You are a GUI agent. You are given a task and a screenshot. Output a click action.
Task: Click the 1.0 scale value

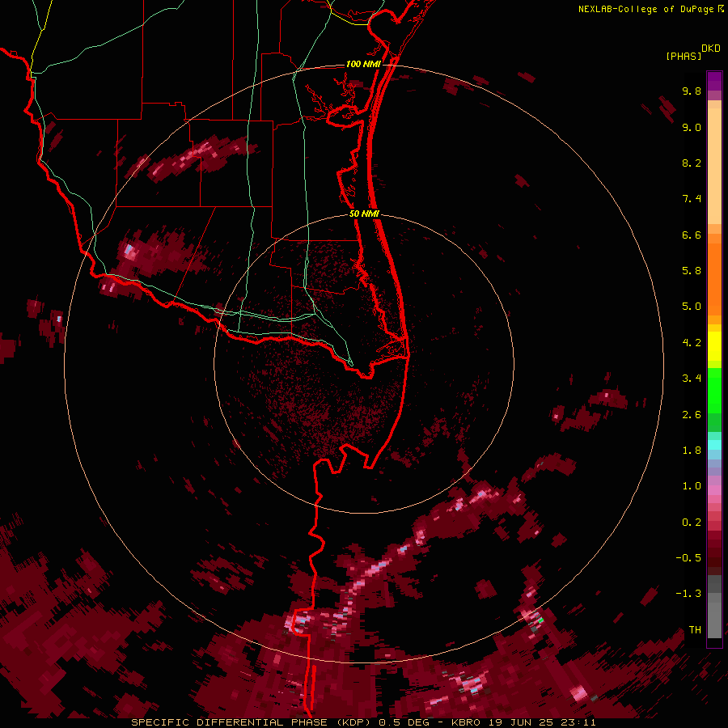(x=692, y=486)
